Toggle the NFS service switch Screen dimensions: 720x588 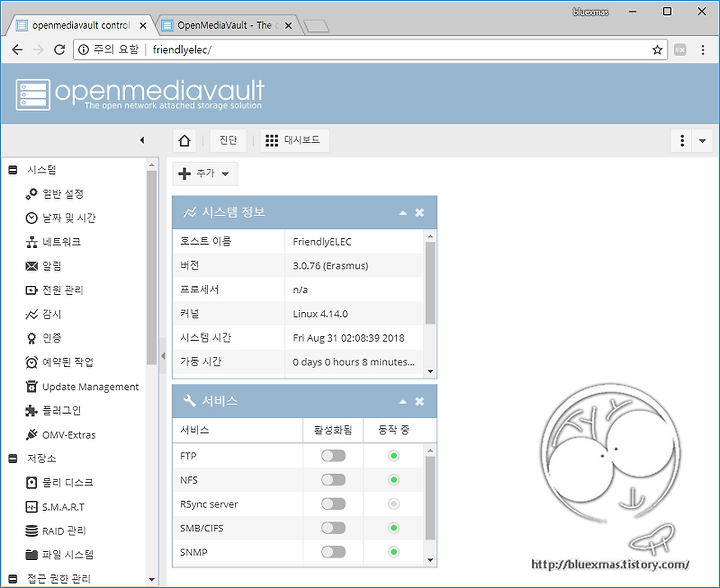[x=333, y=480]
